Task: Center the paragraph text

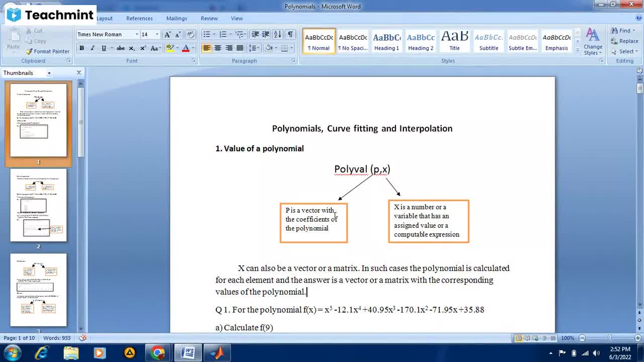Action: click(x=217, y=48)
